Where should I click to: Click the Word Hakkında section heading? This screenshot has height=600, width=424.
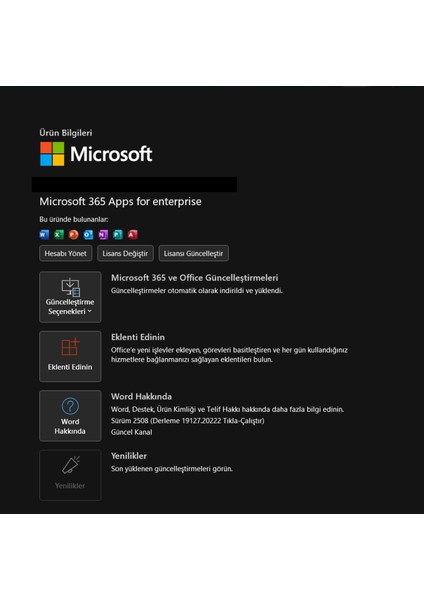(x=142, y=396)
